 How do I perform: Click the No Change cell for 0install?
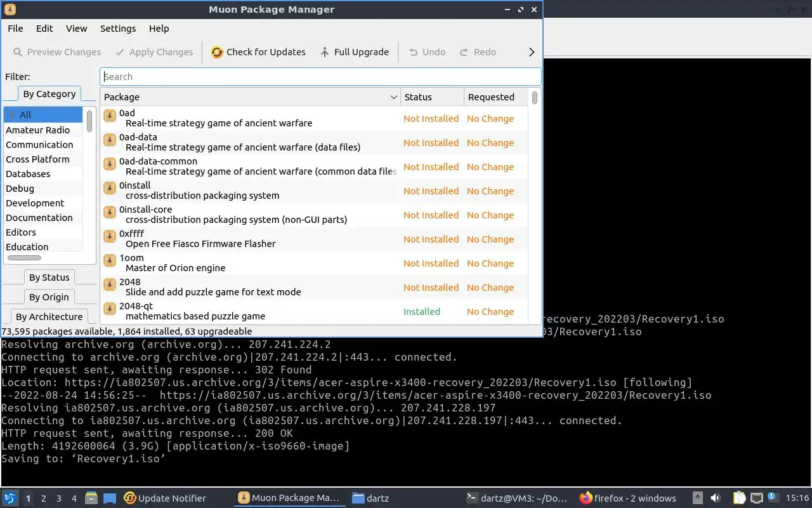click(x=490, y=191)
